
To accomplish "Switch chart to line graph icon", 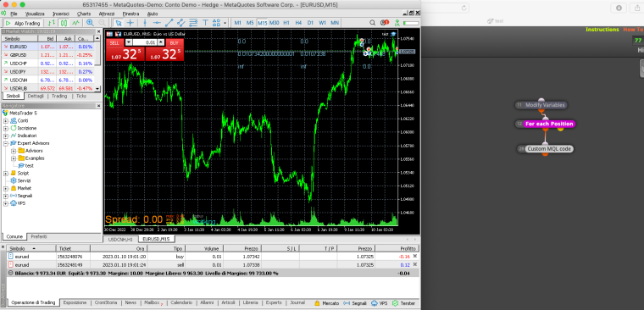I will pyautogui.click(x=75, y=23).
